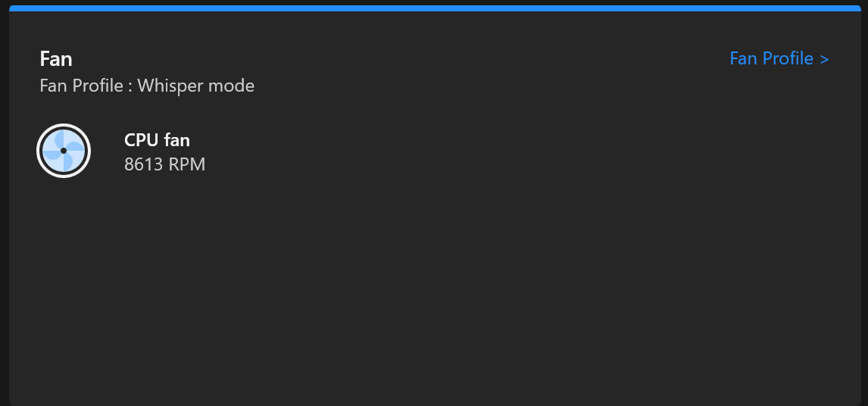Click empty area of Fan card
Viewport: 868px width, 406px height.
[435, 288]
